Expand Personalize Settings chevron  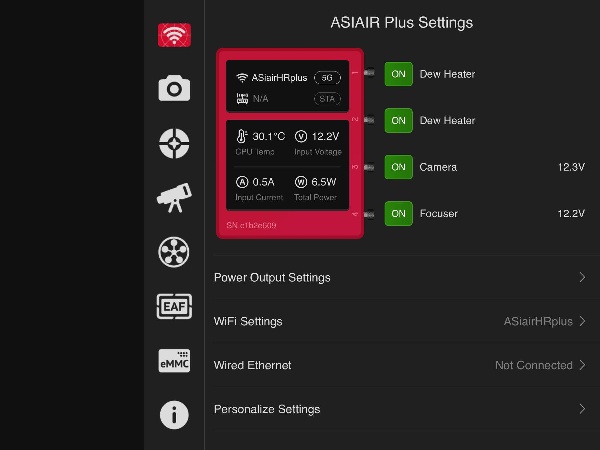(x=582, y=409)
